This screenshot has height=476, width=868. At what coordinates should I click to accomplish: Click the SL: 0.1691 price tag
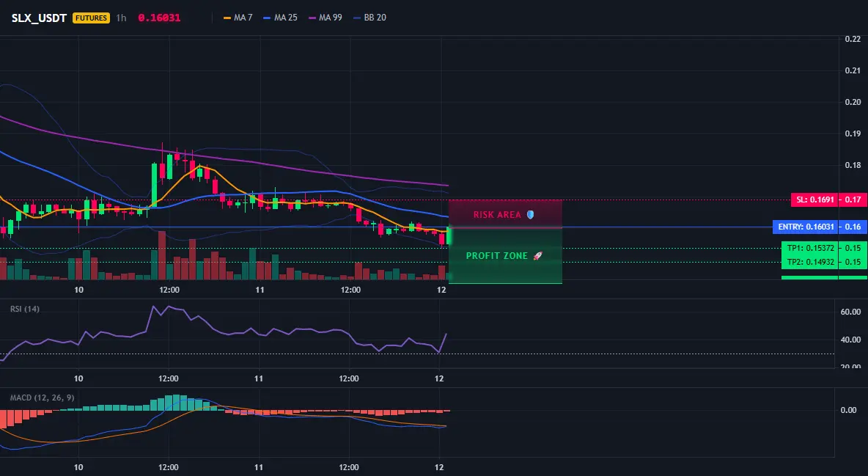tap(814, 199)
